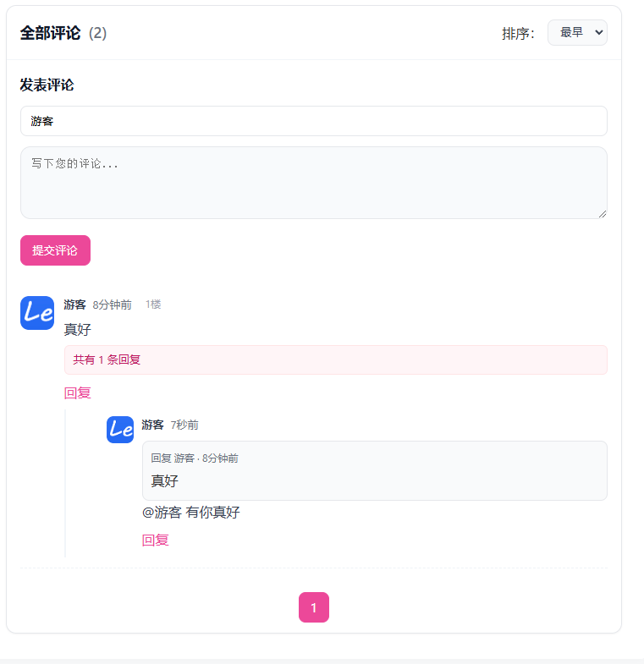Click the avatar of the nested reply
This screenshot has width=644, height=664.
(x=120, y=429)
